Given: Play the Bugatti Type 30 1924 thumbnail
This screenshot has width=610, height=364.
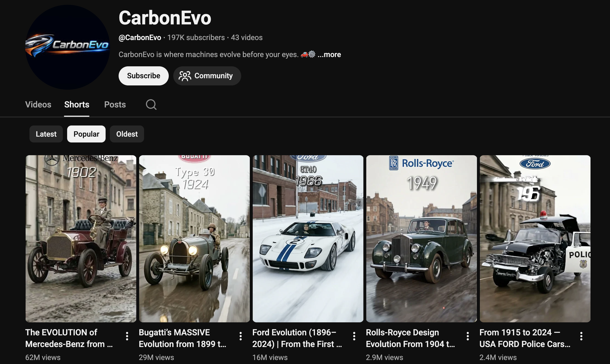Looking at the screenshot, I should (194, 239).
